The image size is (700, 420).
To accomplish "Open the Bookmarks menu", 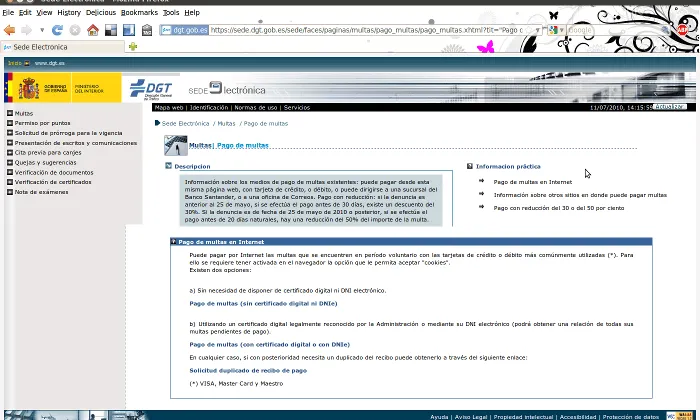I will [139, 13].
